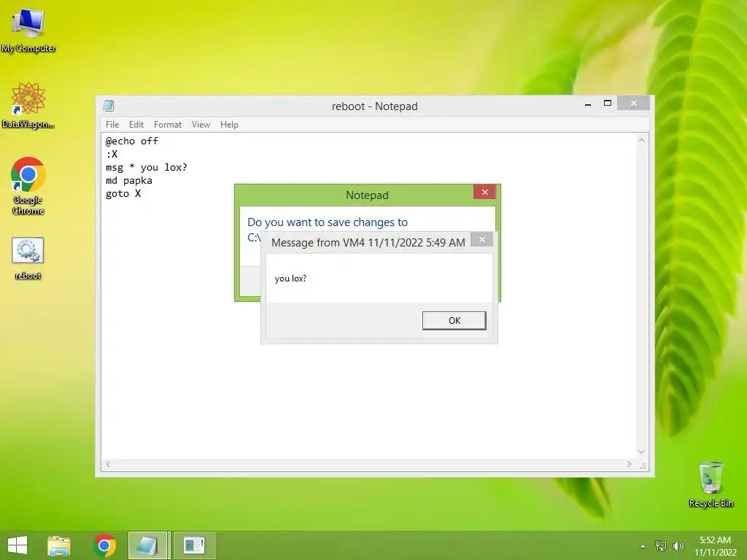Close the Notepad save changes dialog
This screenshot has width=747, height=560.
pyautogui.click(x=484, y=192)
